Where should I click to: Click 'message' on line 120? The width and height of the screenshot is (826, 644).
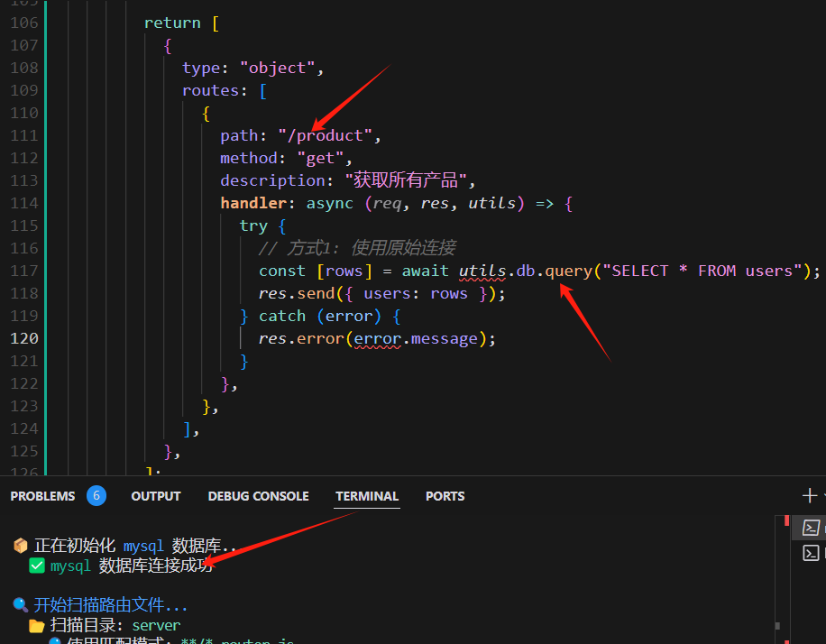coord(444,339)
